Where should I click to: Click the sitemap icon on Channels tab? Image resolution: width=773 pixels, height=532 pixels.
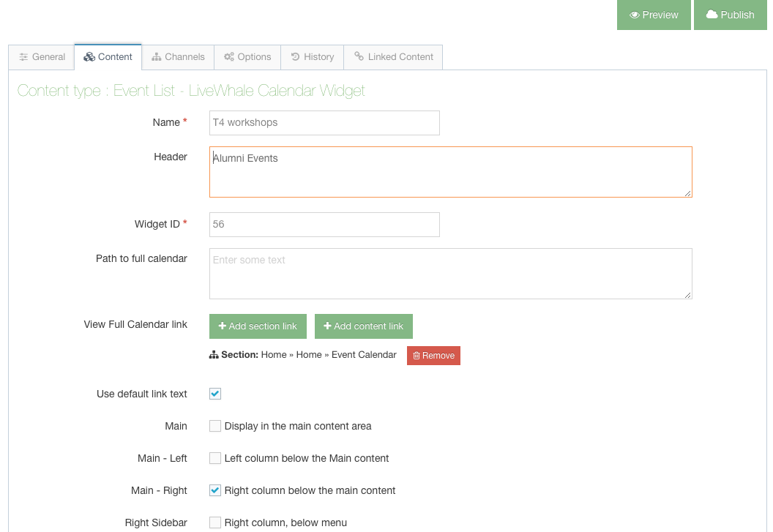point(157,57)
